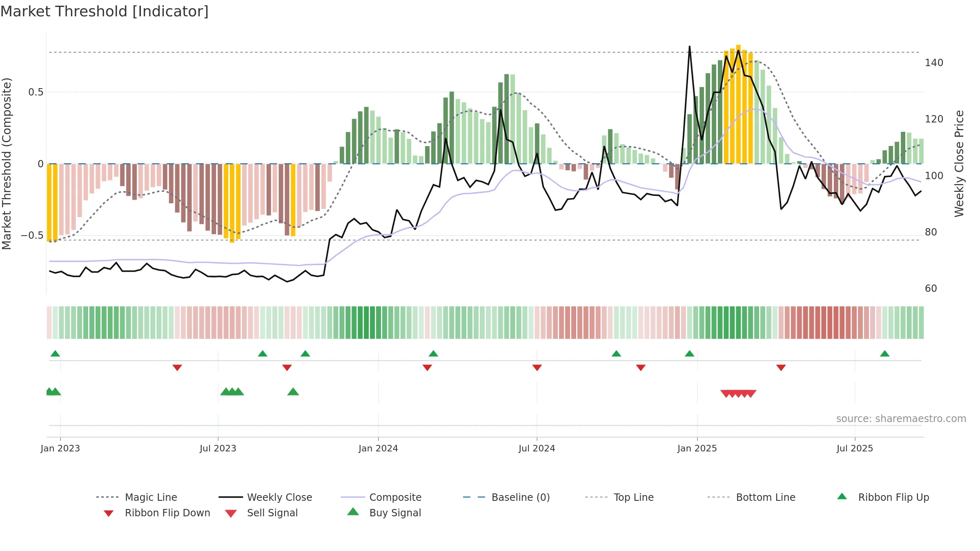The image size is (980, 551).
Task: Click the 140 price axis label
Action: (x=934, y=63)
